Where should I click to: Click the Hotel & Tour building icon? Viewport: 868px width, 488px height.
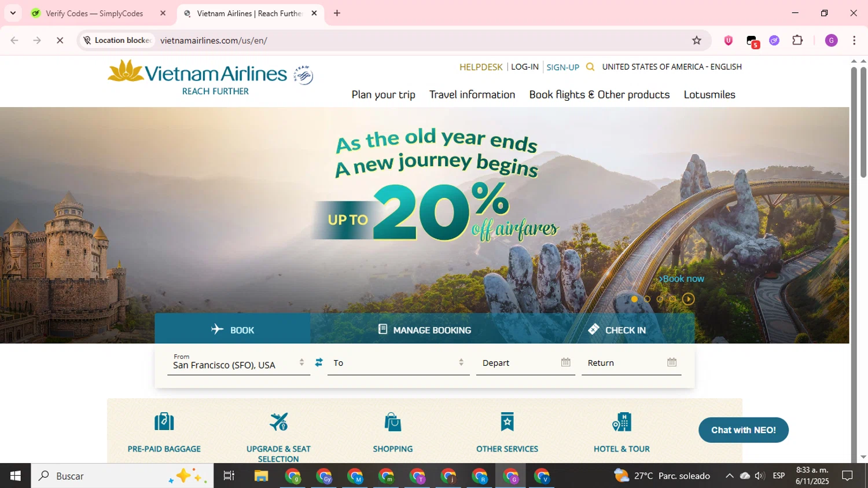(x=621, y=421)
